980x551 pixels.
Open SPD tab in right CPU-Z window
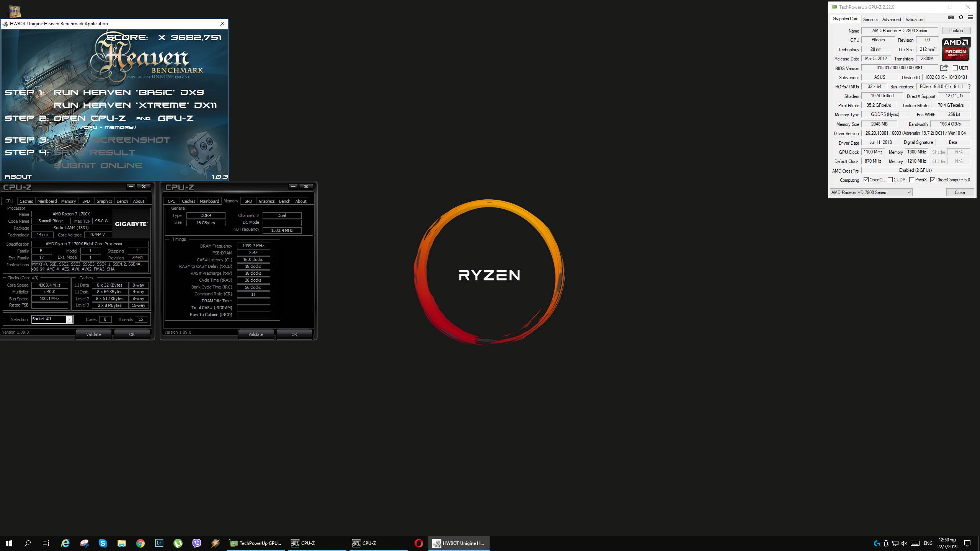click(x=248, y=201)
